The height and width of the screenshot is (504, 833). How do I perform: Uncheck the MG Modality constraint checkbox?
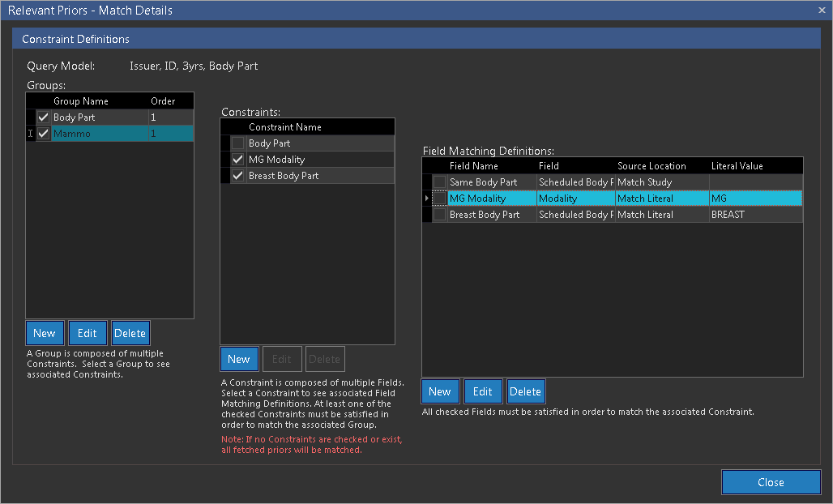pos(237,160)
